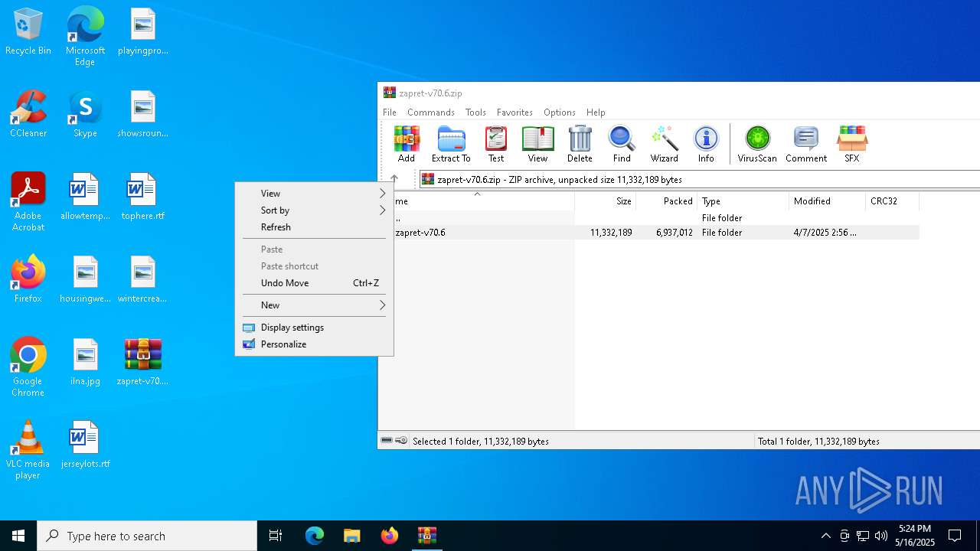The width and height of the screenshot is (980, 551).
Task: Select the Adobe Acrobat desktop shortcut
Action: [28, 202]
